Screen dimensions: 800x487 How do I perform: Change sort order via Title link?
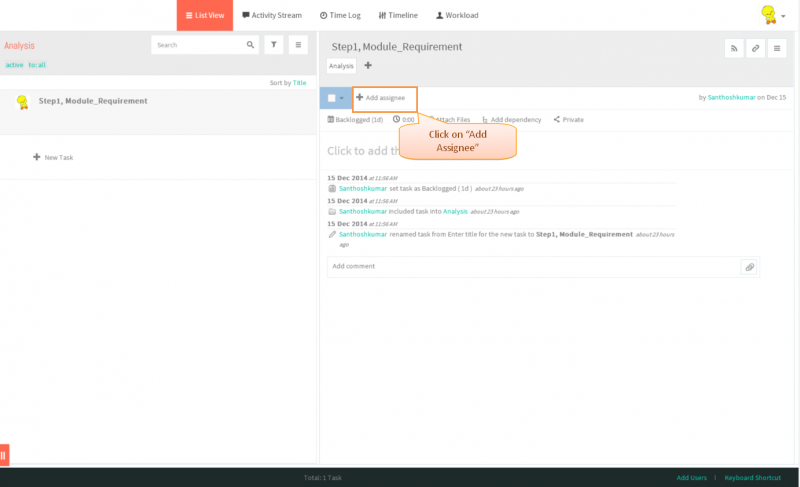click(x=299, y=83)
